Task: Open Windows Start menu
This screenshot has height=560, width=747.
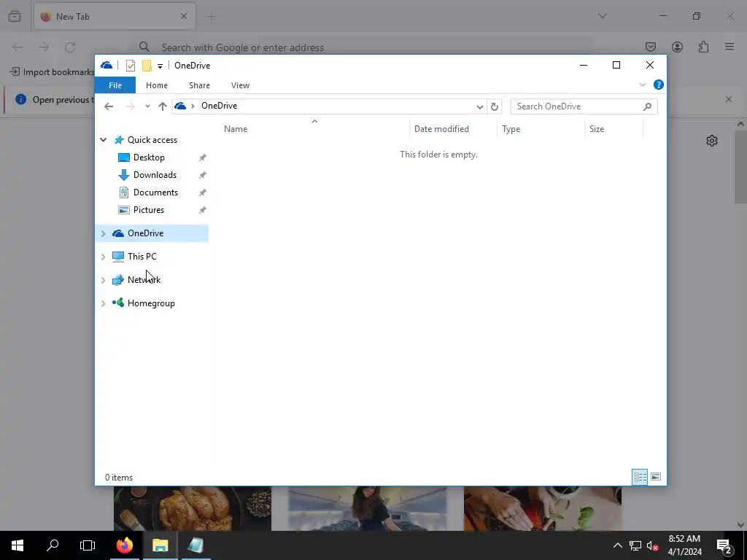Action: click(x=18, y=545)
